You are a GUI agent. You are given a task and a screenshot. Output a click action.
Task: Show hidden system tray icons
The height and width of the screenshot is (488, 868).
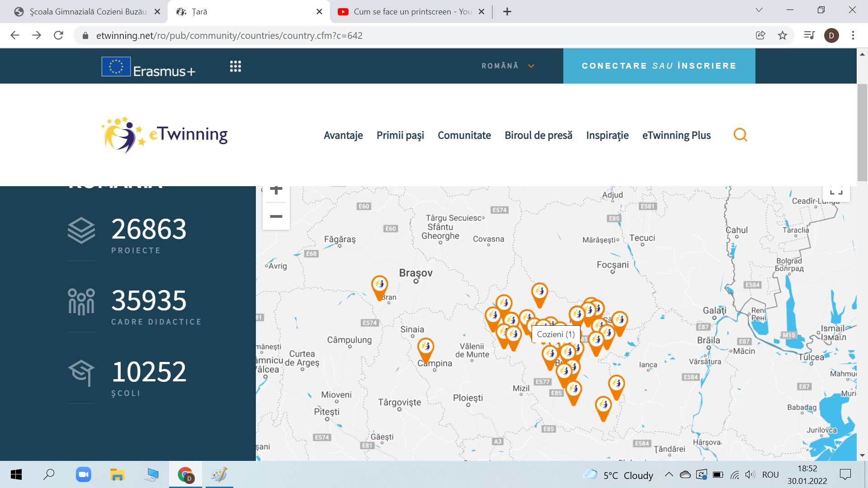(x=669, y=474)
